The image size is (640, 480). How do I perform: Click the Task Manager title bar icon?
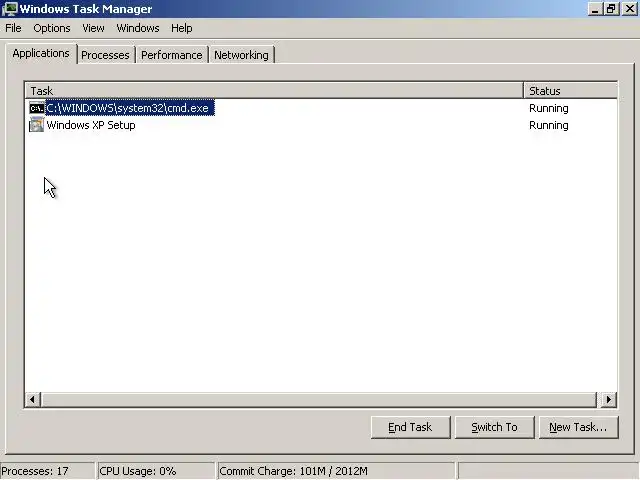pos(9,9)
